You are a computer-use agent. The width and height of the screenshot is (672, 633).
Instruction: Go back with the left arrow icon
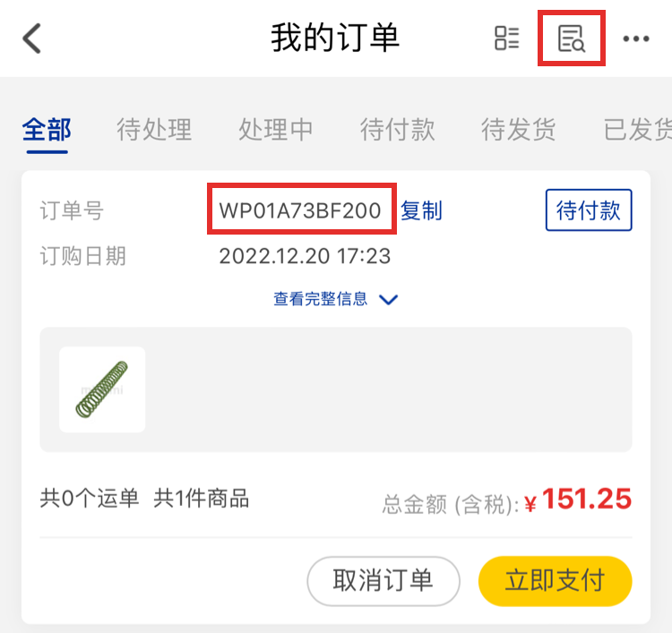(x=31, y=38)
